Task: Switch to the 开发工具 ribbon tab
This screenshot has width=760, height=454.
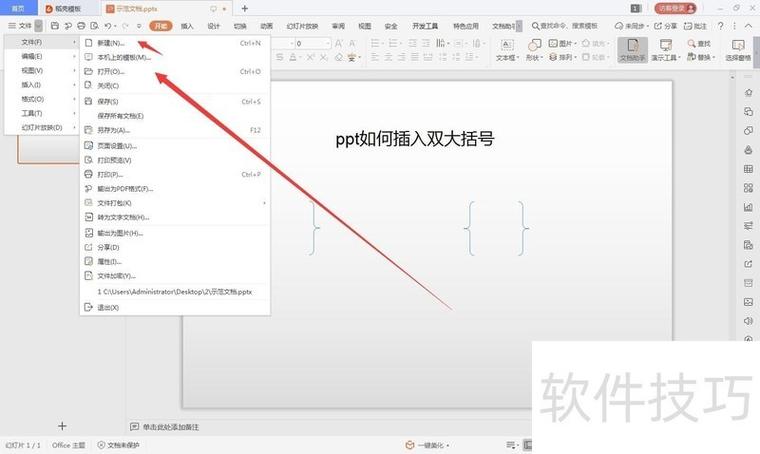Action: (425, 26)
